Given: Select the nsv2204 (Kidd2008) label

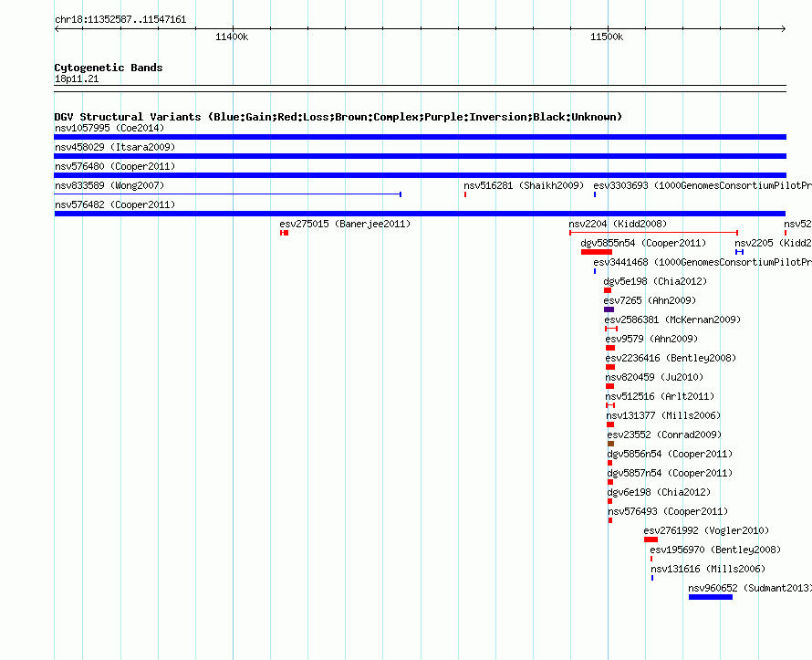Looking at the screenshot, I should [618, 224].
